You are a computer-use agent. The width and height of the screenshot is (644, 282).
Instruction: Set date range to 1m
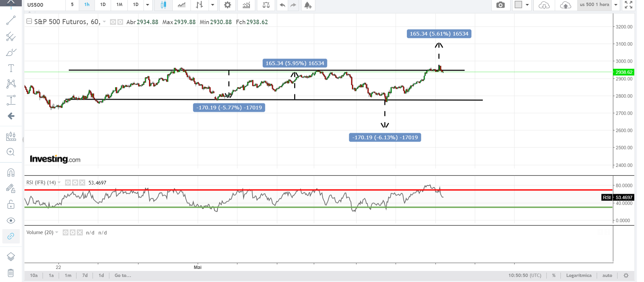tap(68, 276)
